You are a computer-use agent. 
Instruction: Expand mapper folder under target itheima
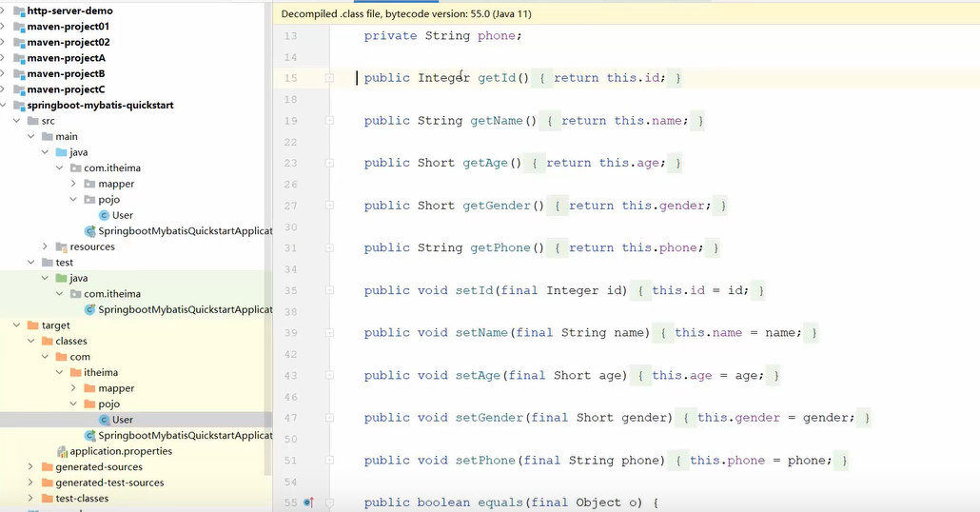coord(73,388)
